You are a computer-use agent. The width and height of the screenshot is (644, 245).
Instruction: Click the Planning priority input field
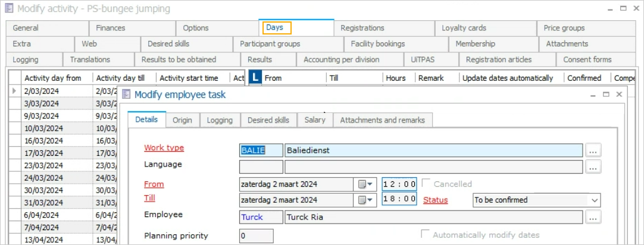[256, 236]
